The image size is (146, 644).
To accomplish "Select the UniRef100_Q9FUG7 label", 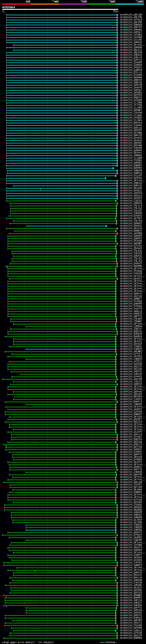I will [x=131, y=90].
